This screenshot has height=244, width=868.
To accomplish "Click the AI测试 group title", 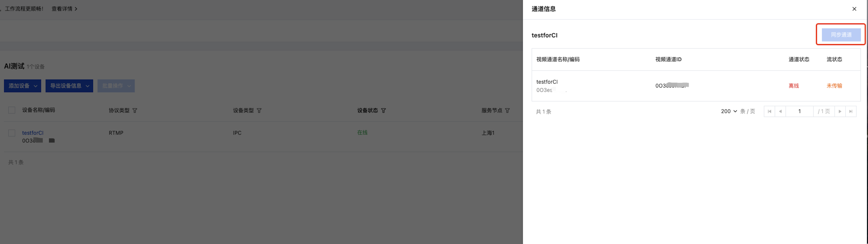I will [x=14, y=66].
